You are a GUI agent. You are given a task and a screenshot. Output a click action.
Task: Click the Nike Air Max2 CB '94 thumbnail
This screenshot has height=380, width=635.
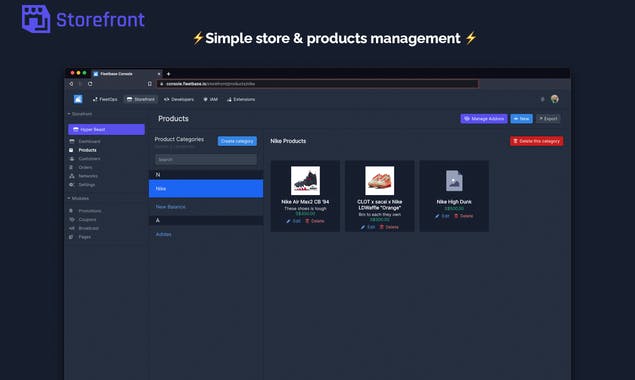[x=305, y=181]
